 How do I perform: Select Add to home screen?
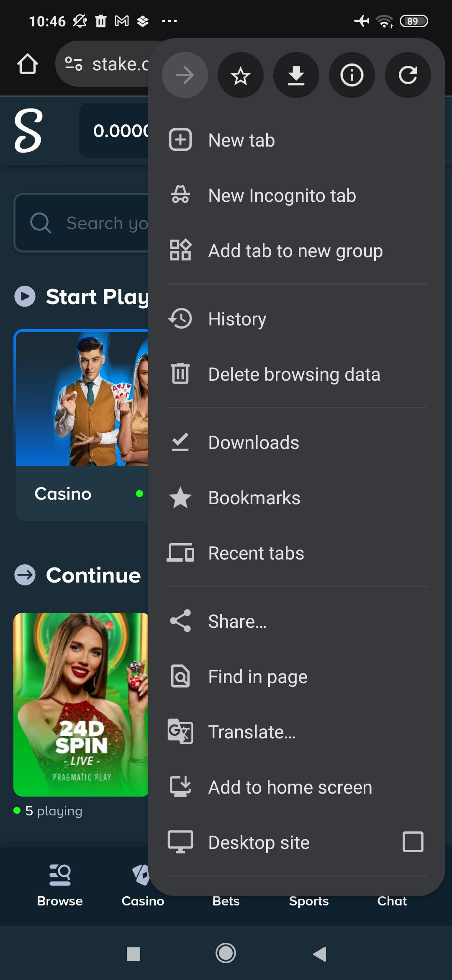(x=296, y=787)
